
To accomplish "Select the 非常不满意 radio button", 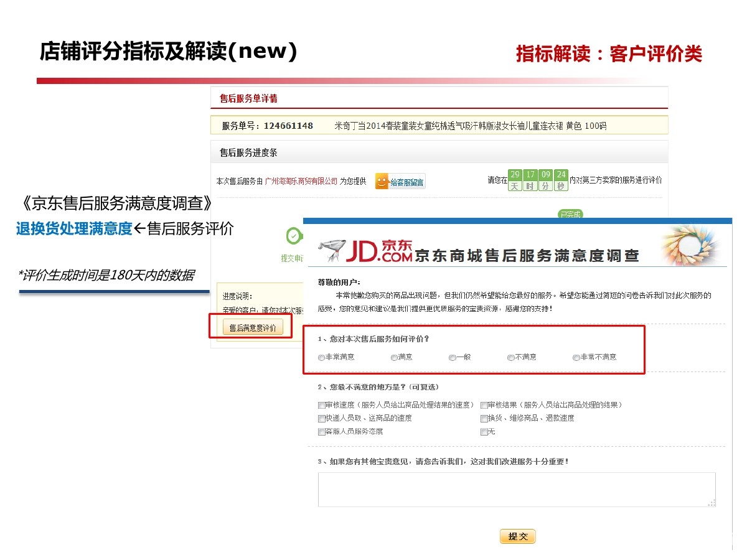I will click(x=576, y=358).
